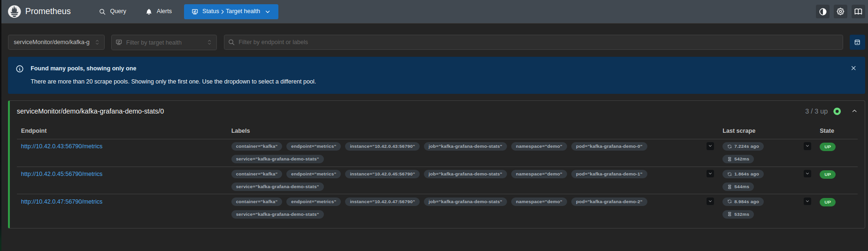The image size is (868, 251).
Task: Open the Status Target health dropdown menu
Action: click(x=231, y=11)
